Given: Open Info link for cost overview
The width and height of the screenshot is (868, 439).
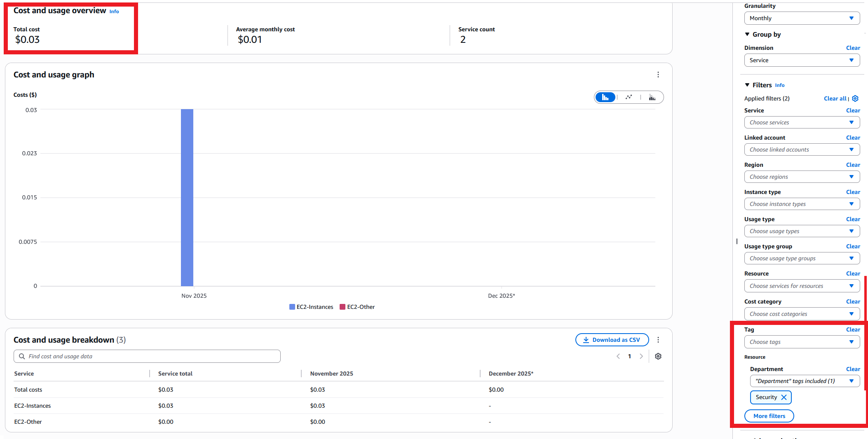Looking at the screenshot, I should pyautogui.click(x=114, y=12).
